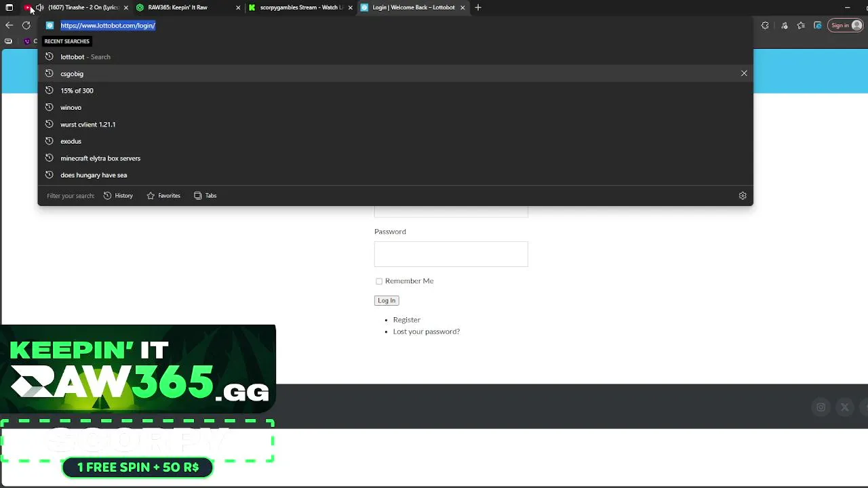Viewport: 868px width, 488px height.
Task: Minimize the browser window
Action: point(848,7)
